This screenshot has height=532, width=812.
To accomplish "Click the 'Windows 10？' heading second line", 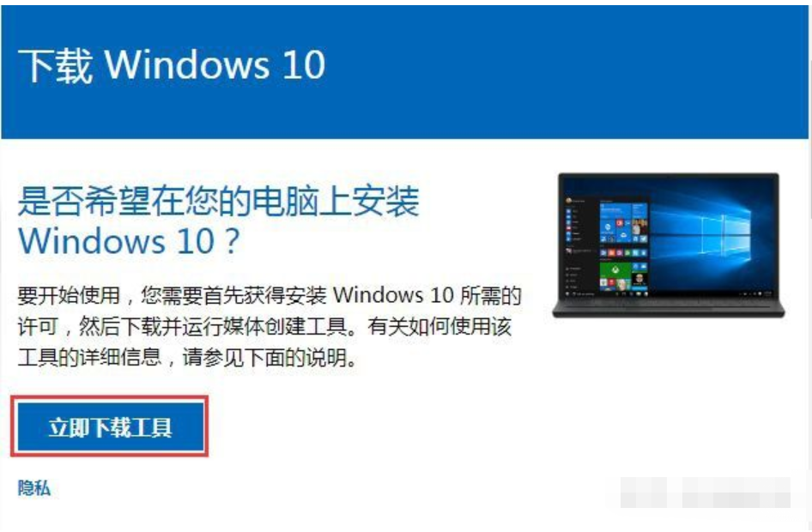I will (x=130, y=241).
